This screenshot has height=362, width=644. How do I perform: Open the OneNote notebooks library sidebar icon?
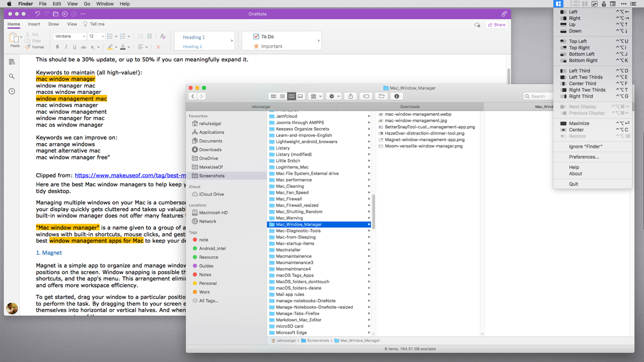click(x=12, y=62)
